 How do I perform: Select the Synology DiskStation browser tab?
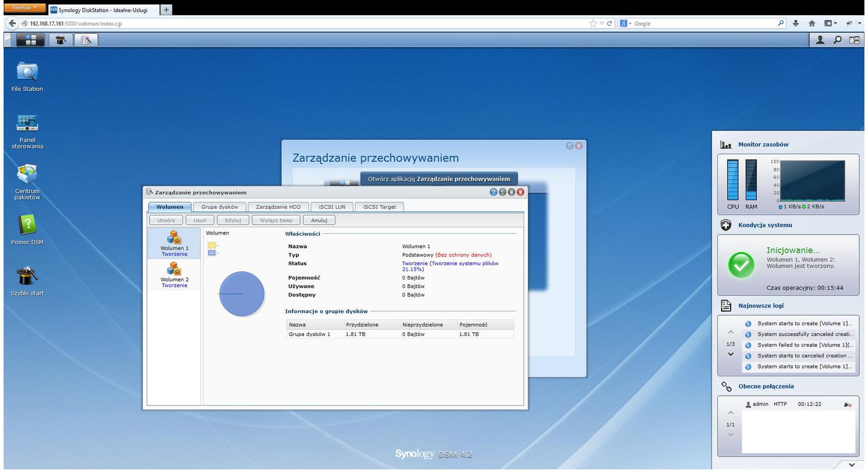[103, 10]
